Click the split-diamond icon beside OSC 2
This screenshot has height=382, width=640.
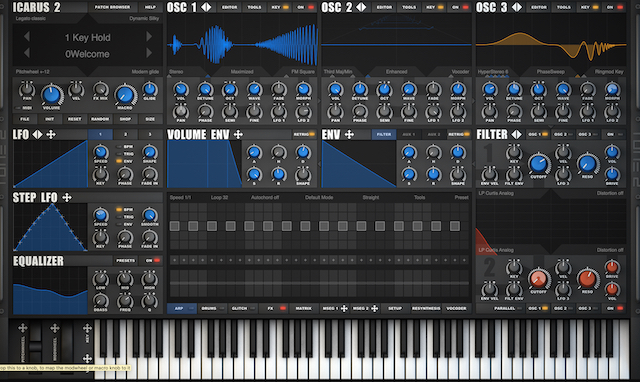tap(361, 7)
